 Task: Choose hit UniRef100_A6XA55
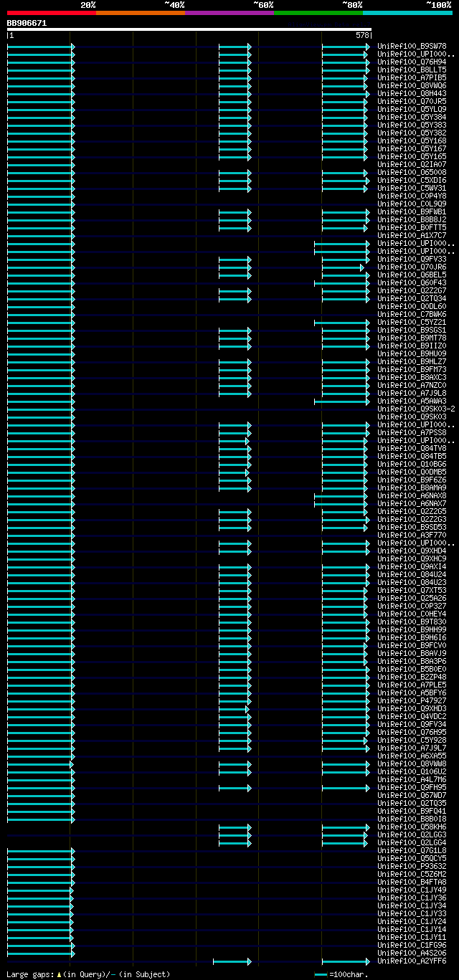[412, 756]
